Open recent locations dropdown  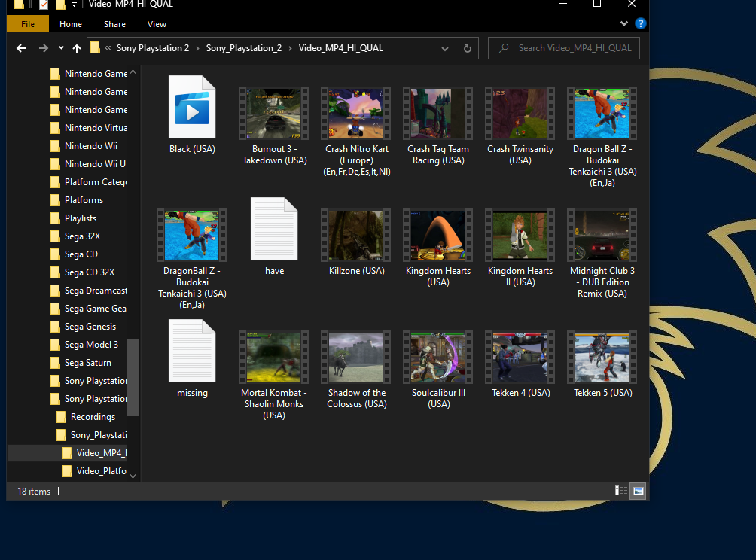click(61, 48)
